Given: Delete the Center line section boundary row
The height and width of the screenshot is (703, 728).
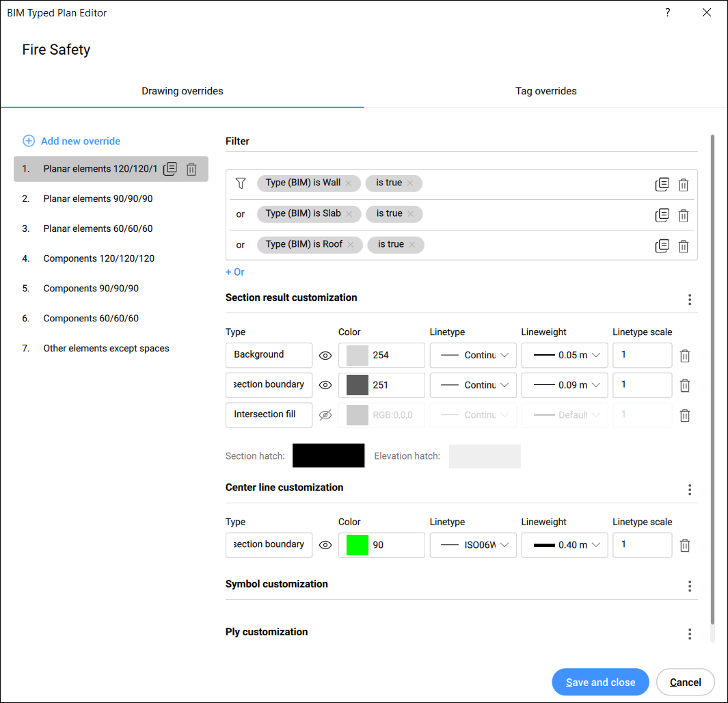Looking at the screenshot, I should [x=685, y=545].
